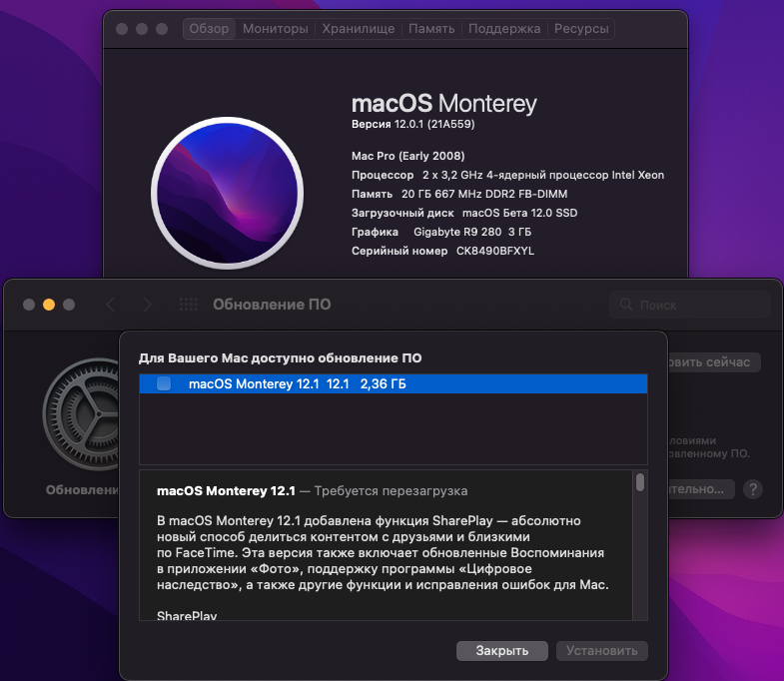The width and height of the screenshot is (784, 681).
Task: Show all preferences grid icon
Action: click(x=189, y=304)
